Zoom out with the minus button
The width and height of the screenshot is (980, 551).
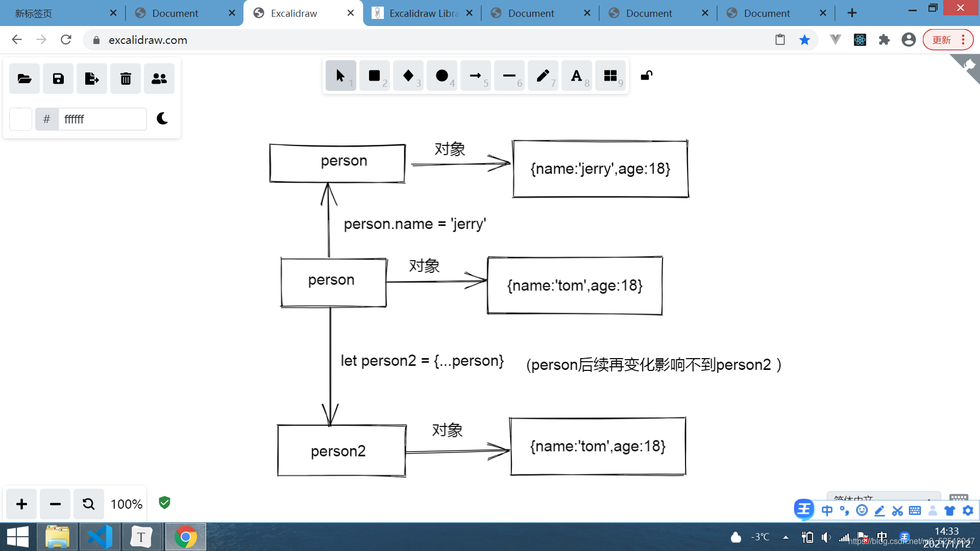(x=55, y=504)
